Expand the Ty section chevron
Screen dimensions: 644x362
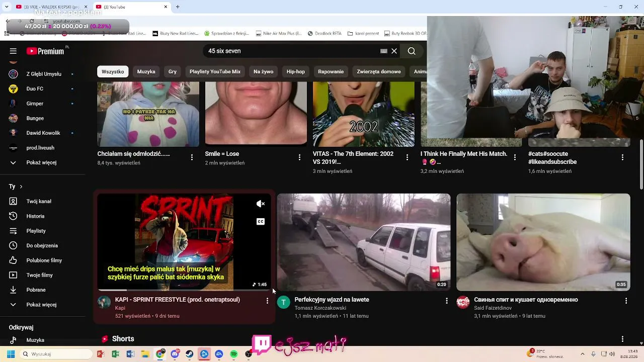(x=21, y=187)
